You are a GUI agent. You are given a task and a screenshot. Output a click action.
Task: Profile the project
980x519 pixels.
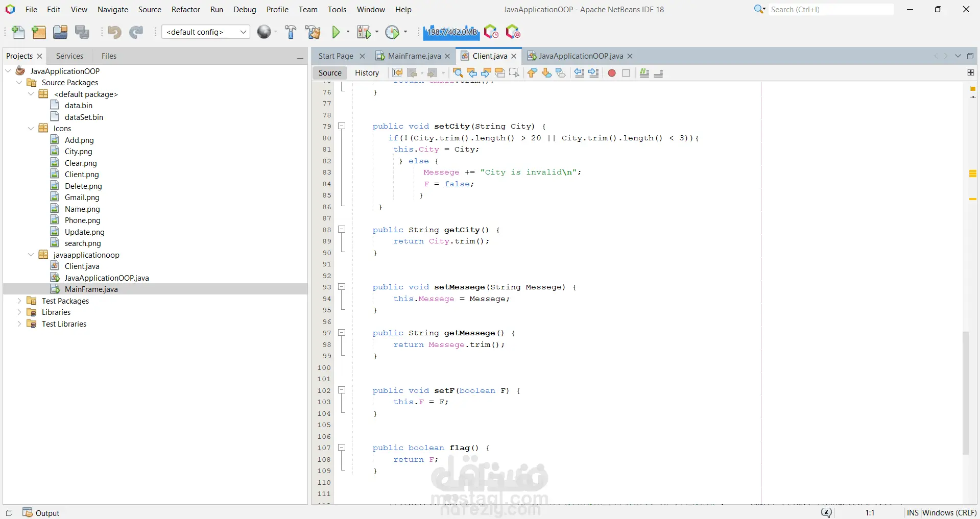coord(392,32)
